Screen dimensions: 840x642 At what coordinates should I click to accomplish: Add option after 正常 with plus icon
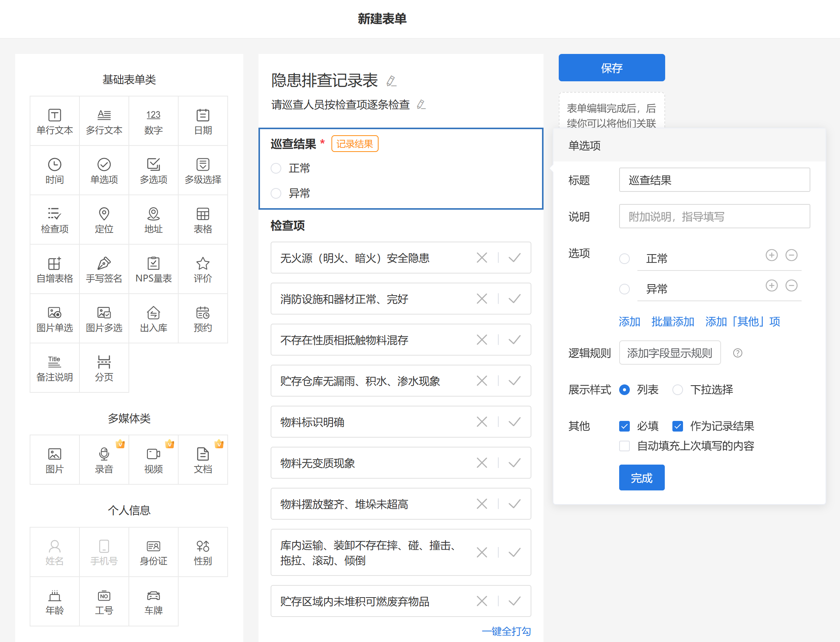771,255
